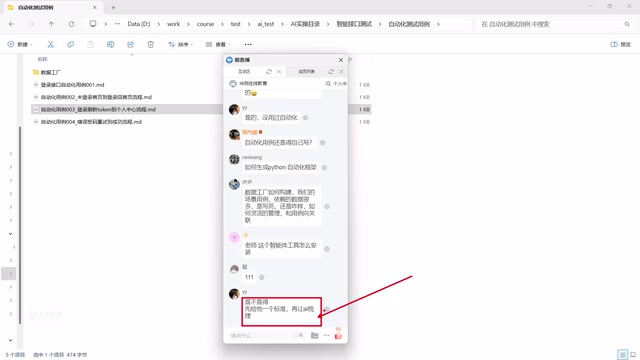The image size is (640, 360).
Task: Select file starting with 自动化用例004
Action: 91,122
